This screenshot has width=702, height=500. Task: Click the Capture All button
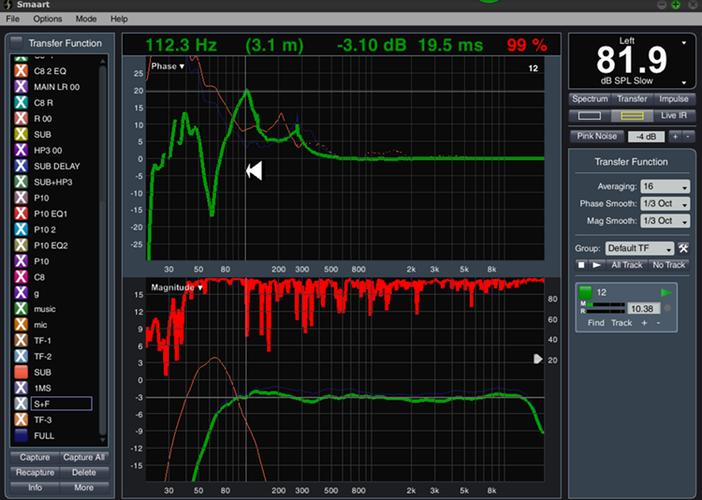(x=84, y=457)
